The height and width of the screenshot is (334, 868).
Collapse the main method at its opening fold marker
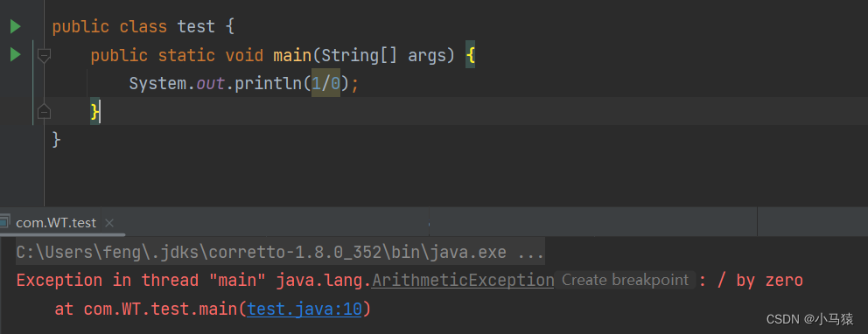[44, 55]
